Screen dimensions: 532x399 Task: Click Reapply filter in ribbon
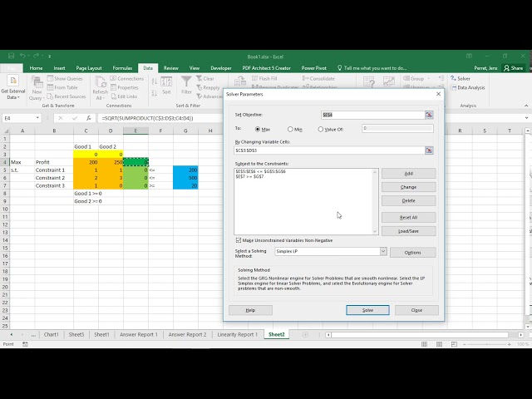pos(208,87)
